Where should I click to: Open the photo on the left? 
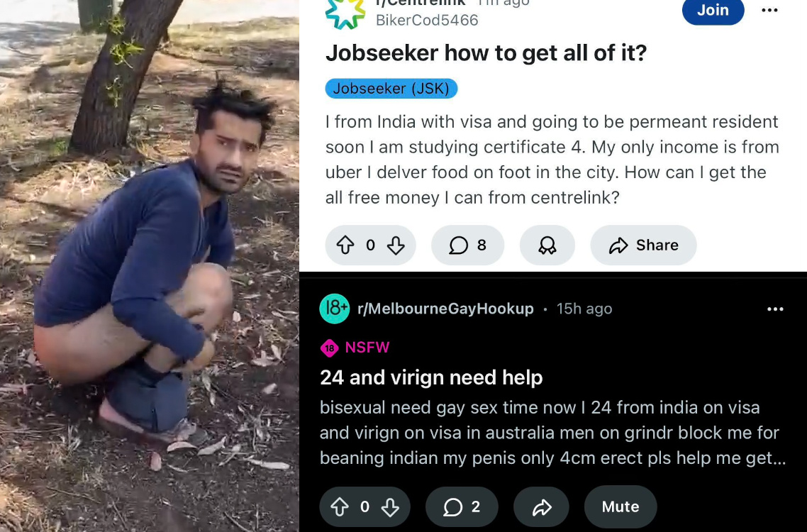149,266
